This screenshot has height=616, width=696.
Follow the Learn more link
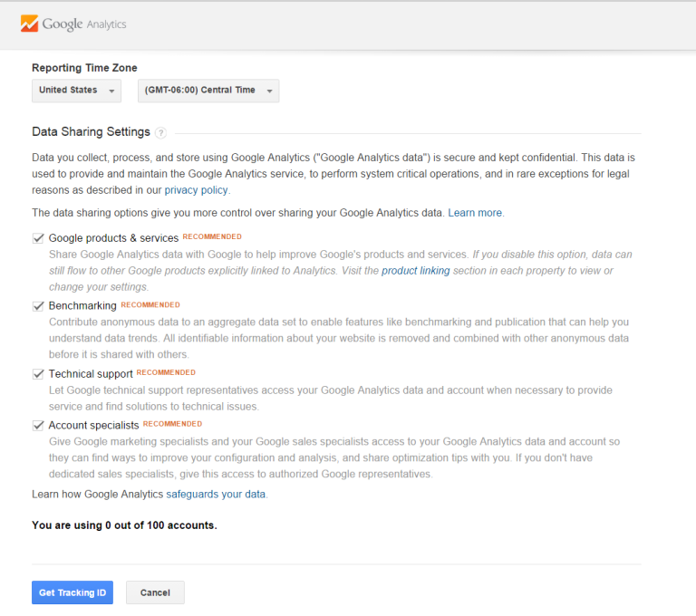(x=475, y=213)
